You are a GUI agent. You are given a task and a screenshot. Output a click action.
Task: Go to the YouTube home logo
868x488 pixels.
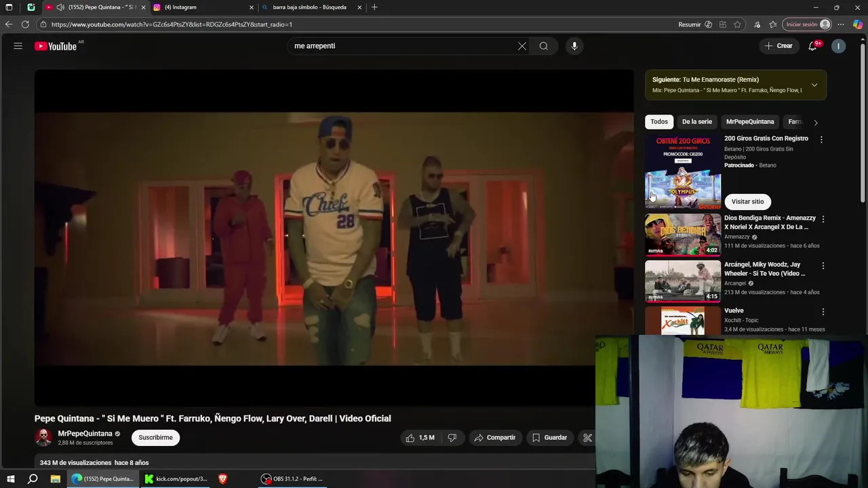[56, 46]
